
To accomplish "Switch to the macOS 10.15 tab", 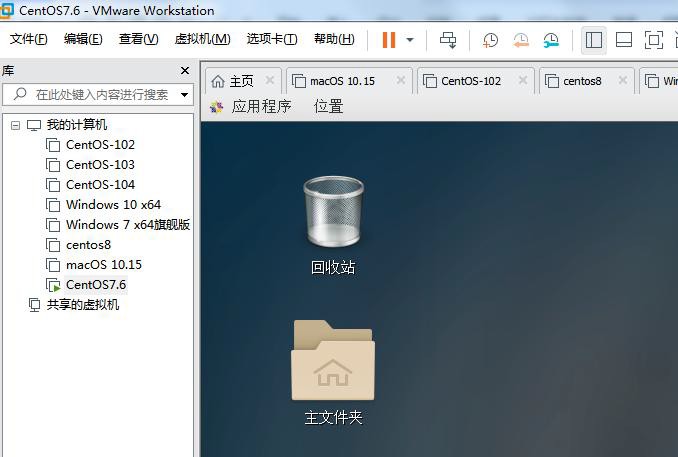I will tap(341, 81).
